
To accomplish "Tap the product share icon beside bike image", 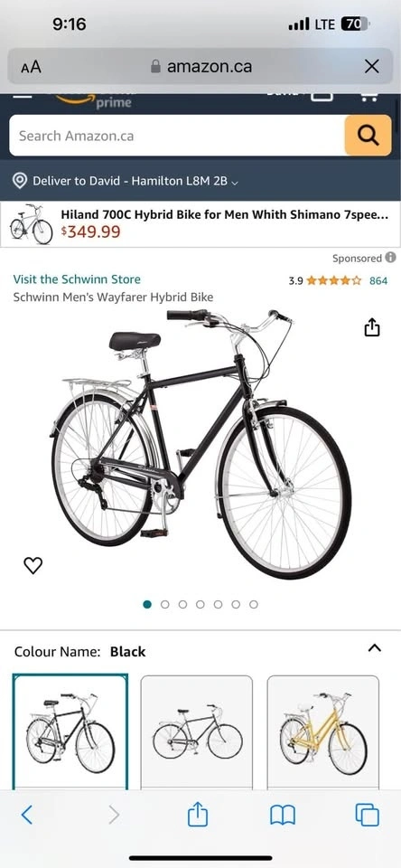I will 372,327.
